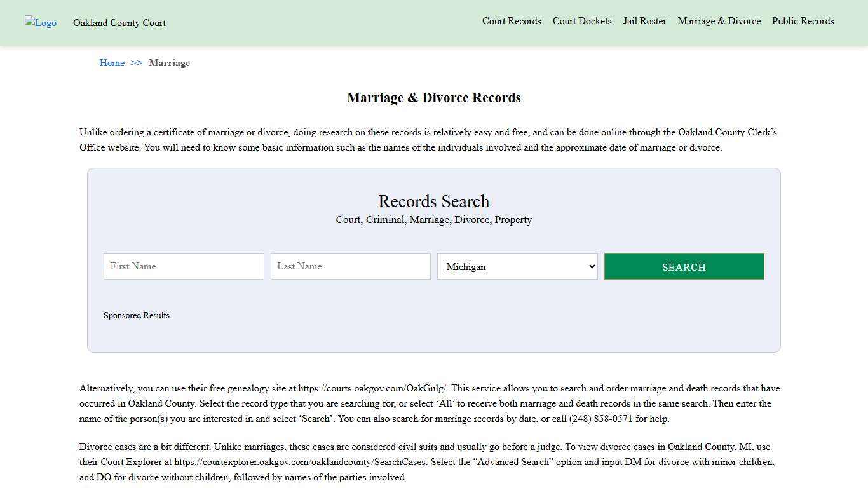This screenshot has width=868, height=488.
Task: Click the Marriage & Divorce Records title
Action: (433, 98)
